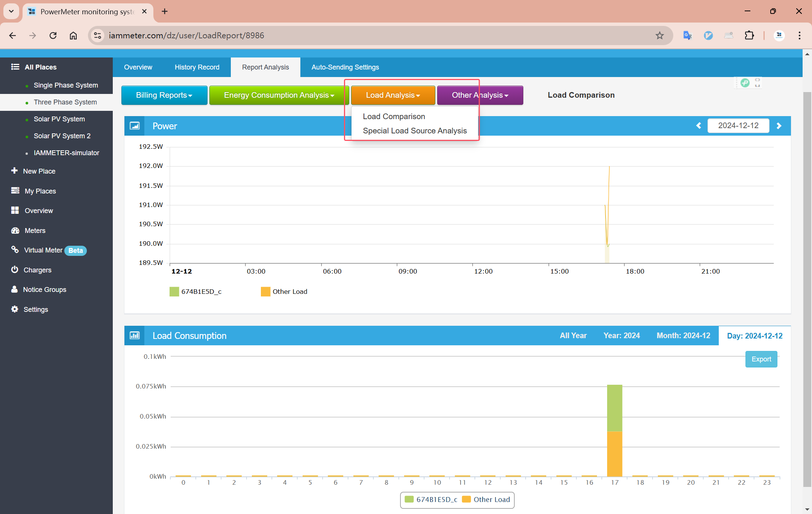Click the site information icon in address bar
This screenshot has height=514, width=812.
pos(98,35)
